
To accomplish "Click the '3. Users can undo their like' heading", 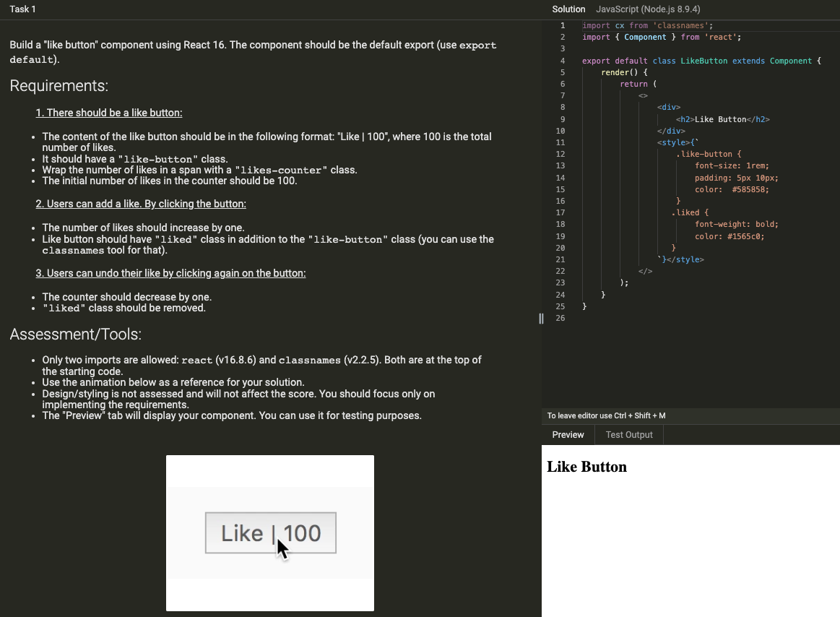I will [x=170, y=273].
